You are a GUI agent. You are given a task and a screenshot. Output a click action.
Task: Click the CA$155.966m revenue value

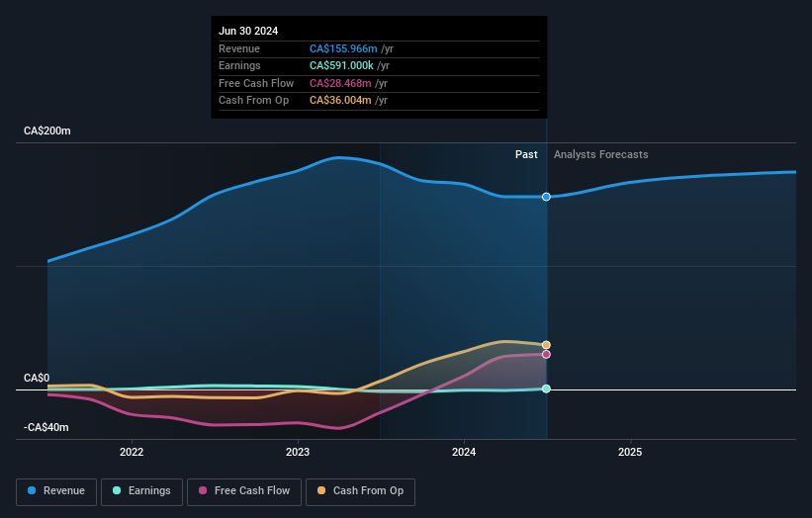(x=343, y=48)
